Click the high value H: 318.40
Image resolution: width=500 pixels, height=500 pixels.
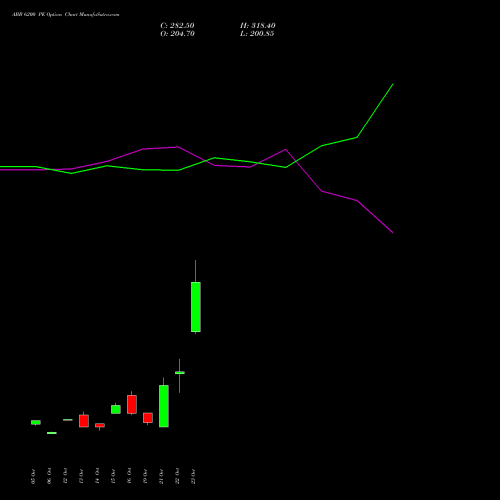(x=258, y=26)
